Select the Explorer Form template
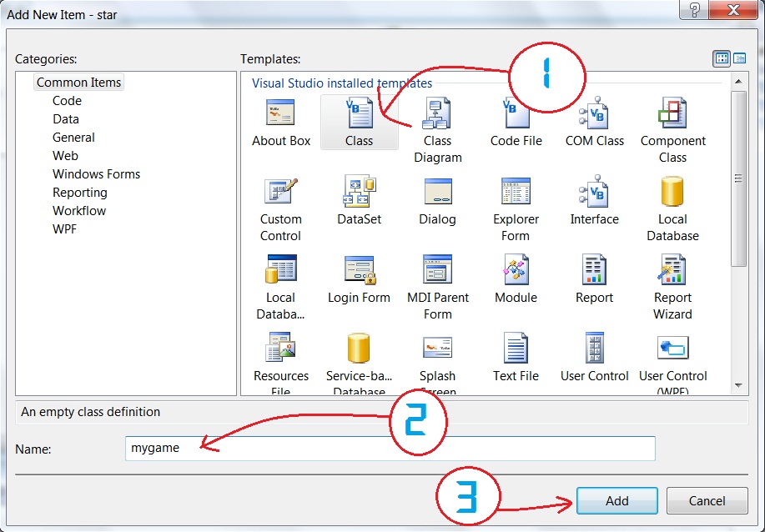 pos(516,208)
